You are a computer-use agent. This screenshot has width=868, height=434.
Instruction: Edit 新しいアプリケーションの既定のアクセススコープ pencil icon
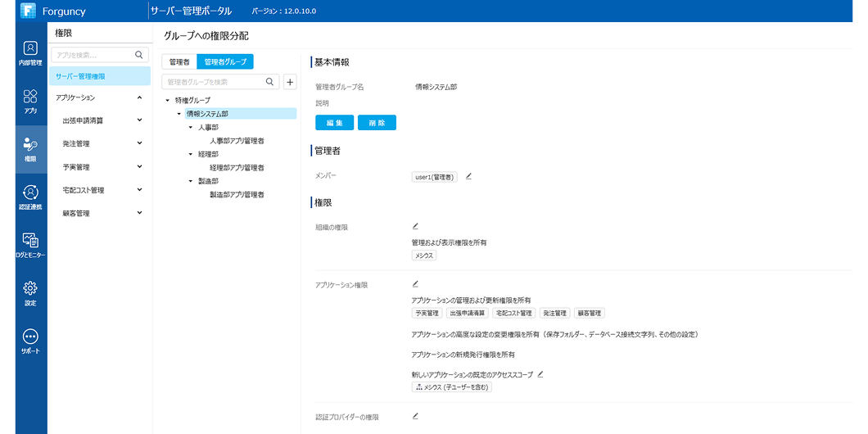[540, 374]
